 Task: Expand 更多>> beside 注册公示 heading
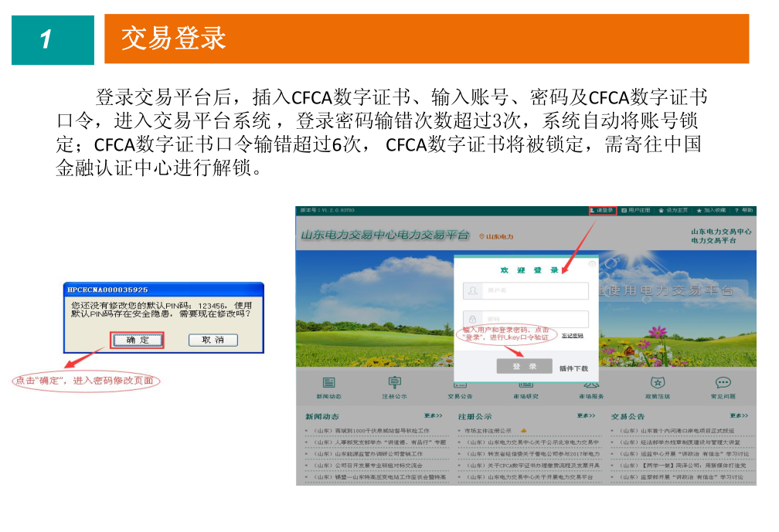(x=586, y=416)
